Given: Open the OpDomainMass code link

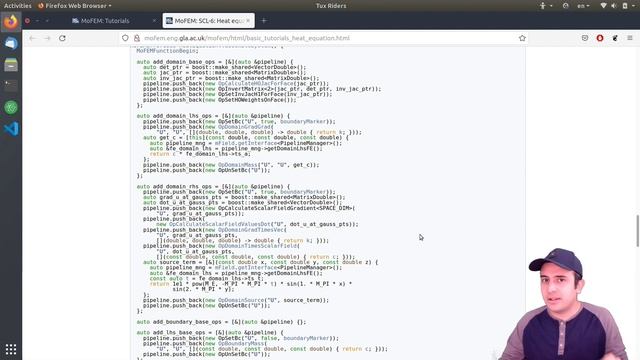Looking at the screenshot, I should click(238, 165).
